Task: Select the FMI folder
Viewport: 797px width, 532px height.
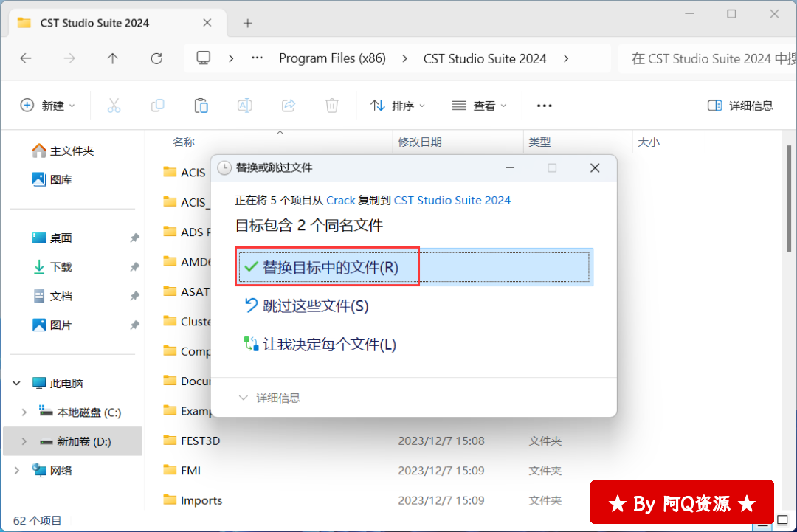Action: [182, 471]
